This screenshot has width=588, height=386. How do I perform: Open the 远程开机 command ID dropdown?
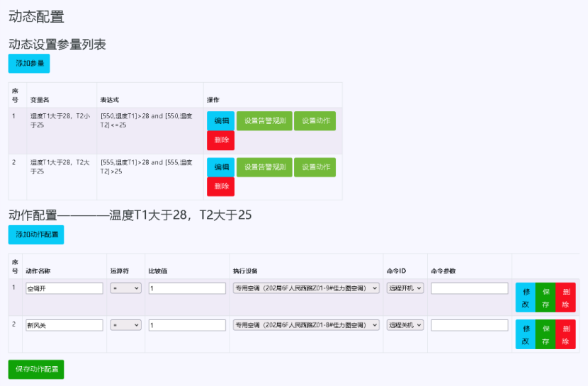coord(405,288)
